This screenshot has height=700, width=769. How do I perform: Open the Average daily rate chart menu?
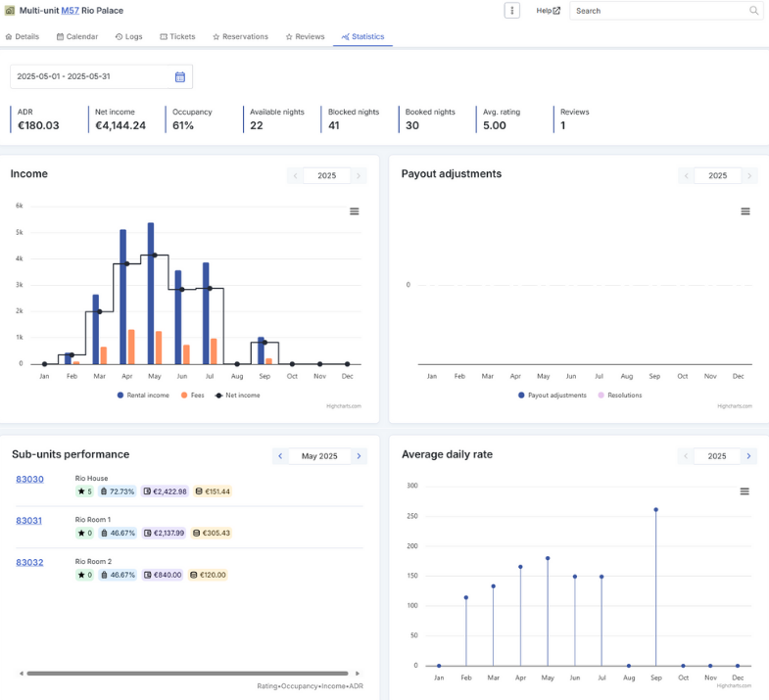pyautogui.click(x=744, y=491)
